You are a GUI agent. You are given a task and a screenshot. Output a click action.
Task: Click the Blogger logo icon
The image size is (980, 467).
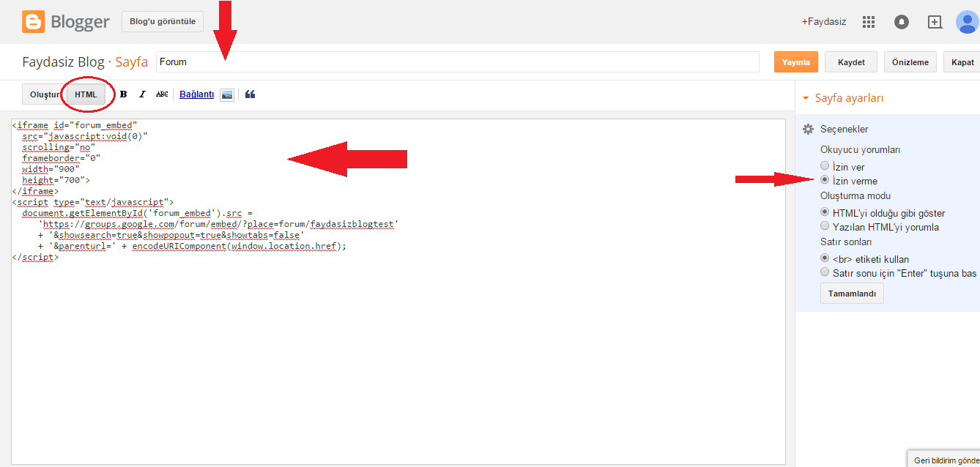(x=33, y=22)
